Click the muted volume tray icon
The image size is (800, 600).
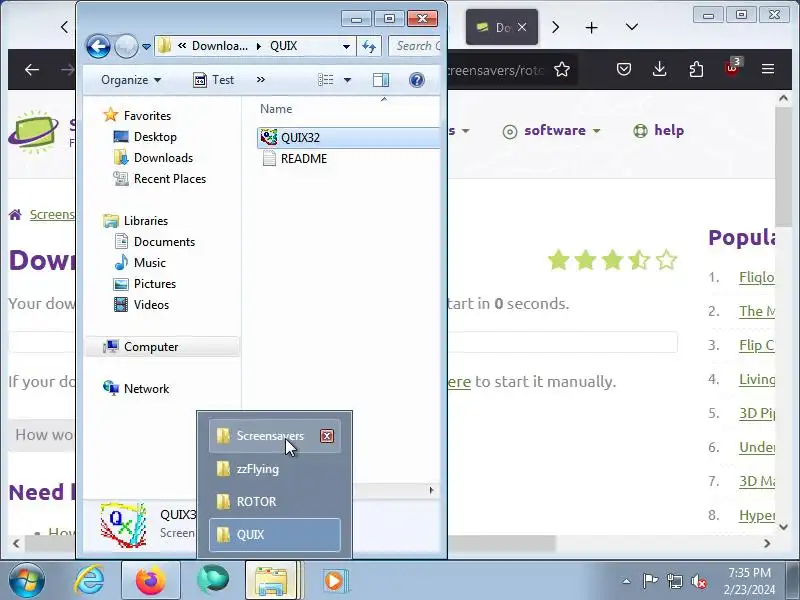(x=698, y=581)
